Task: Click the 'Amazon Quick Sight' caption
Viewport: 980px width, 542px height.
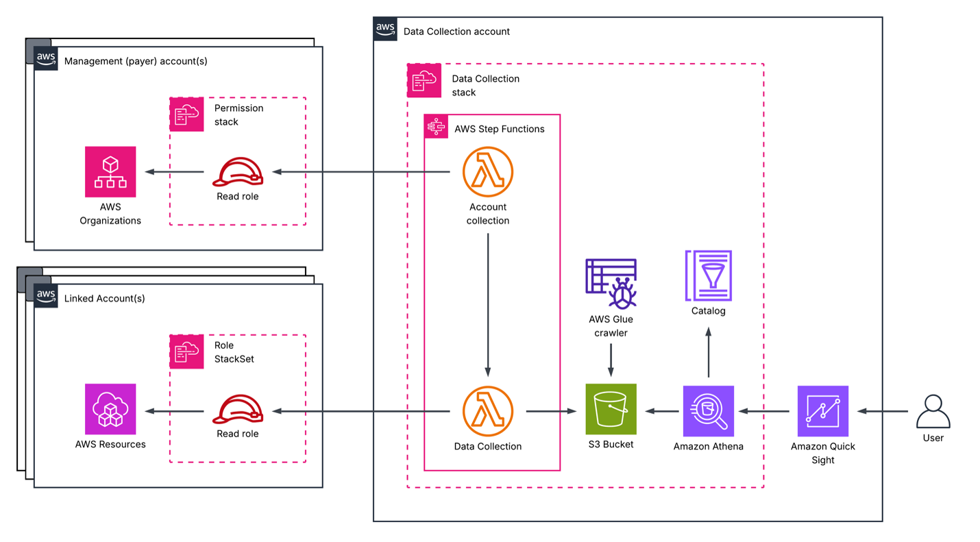Action: [823, 453]
